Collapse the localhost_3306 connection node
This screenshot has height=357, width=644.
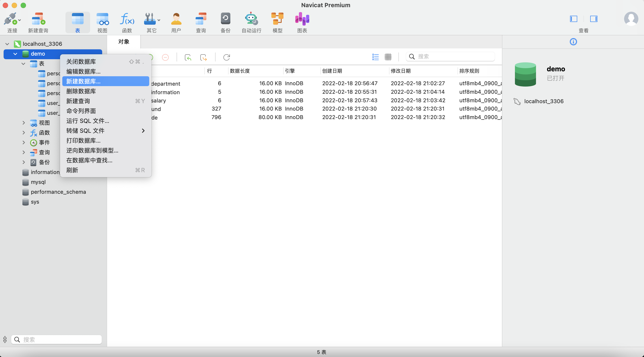coord(7,44)
